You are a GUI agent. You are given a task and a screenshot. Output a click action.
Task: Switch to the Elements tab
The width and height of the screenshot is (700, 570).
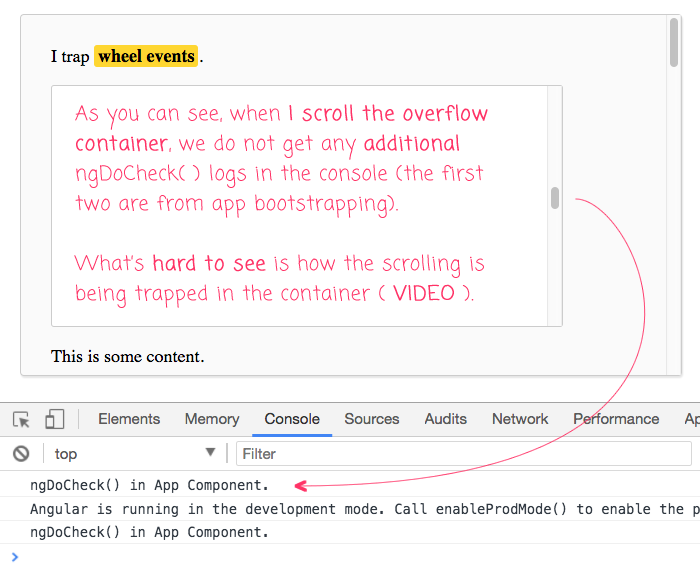click(129, 419)
